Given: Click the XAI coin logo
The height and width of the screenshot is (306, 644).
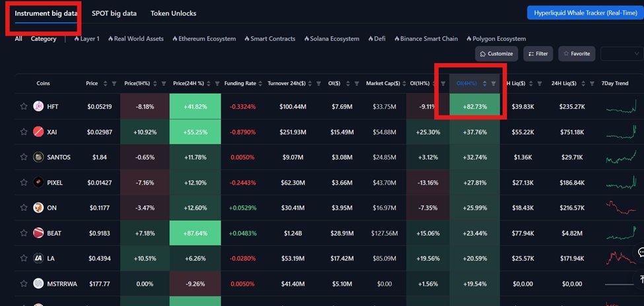Looking at the screenshot, I should (x=38, y=132).
